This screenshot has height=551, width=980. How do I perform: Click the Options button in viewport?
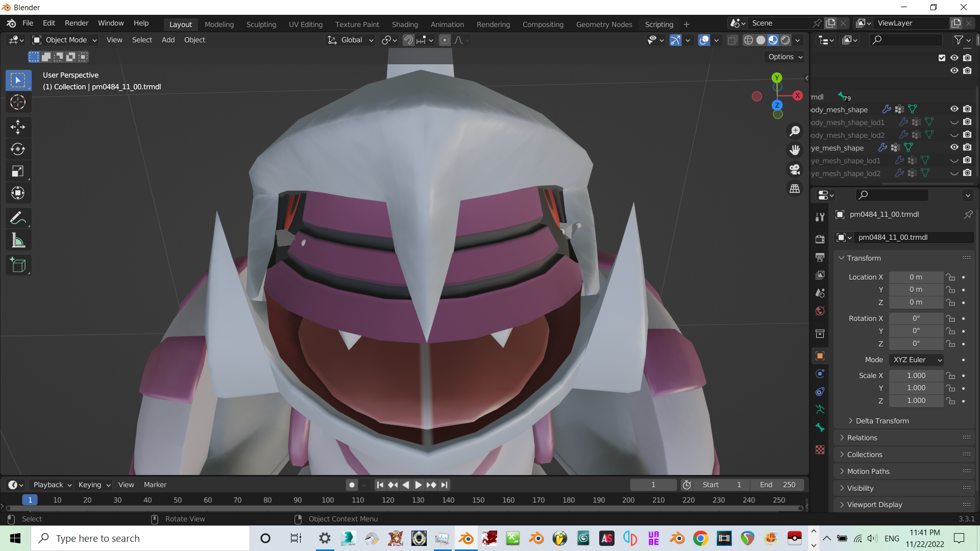point(785,57)
